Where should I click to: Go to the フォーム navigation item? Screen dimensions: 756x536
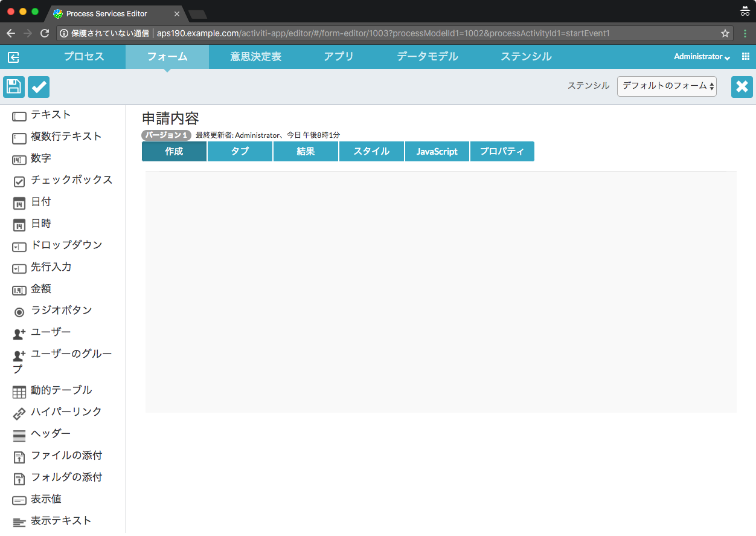[167, 57]
